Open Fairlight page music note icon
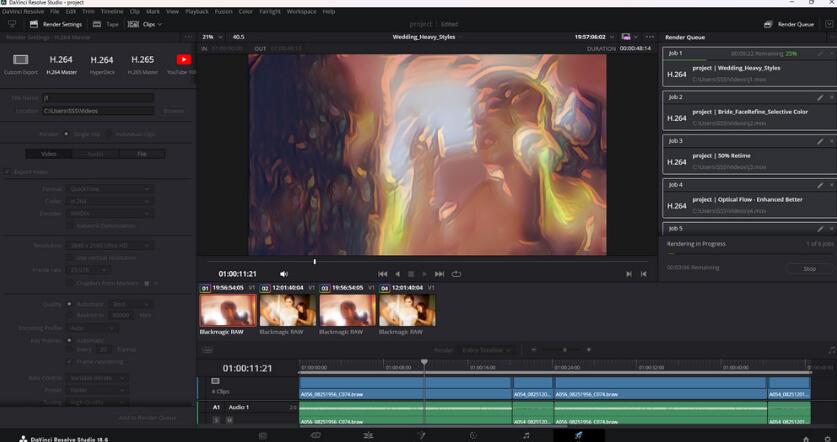Image resolution: width=837 pixels, height=442 pixels. (526, 436)
